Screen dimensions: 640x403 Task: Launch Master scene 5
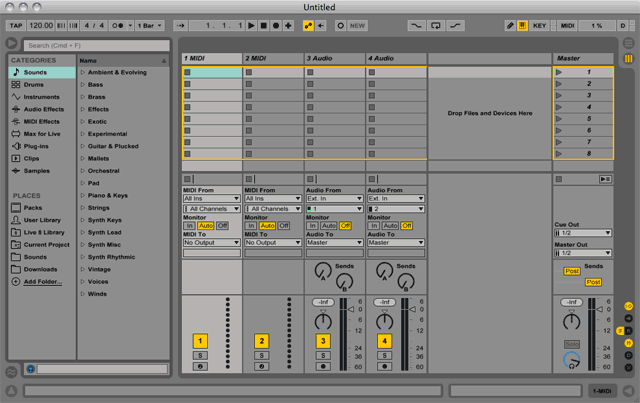[x=559, y=119]
